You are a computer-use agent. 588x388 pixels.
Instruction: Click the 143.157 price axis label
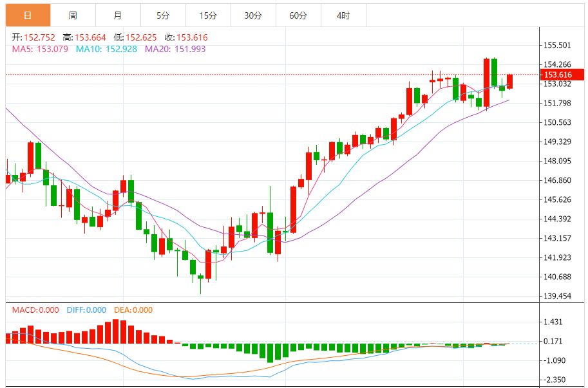[x=557, y=238]
